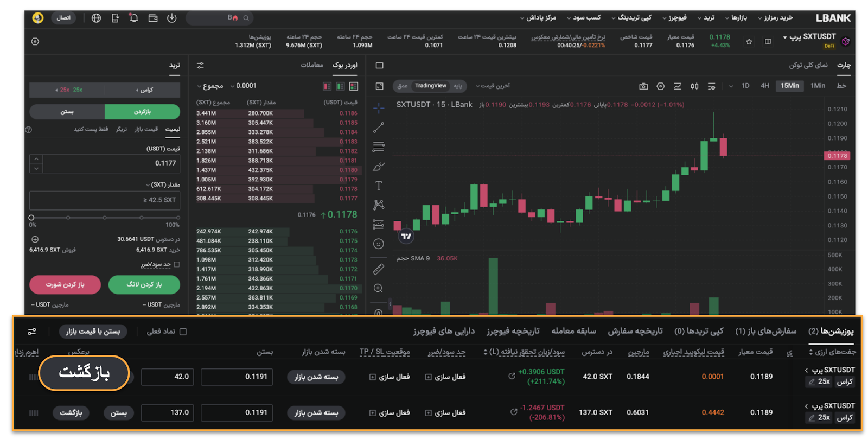This screenshot has height=439, width=868.
Task: Click the قیمت (USDT) input showing 0.1177
Action: pos(111,163)
